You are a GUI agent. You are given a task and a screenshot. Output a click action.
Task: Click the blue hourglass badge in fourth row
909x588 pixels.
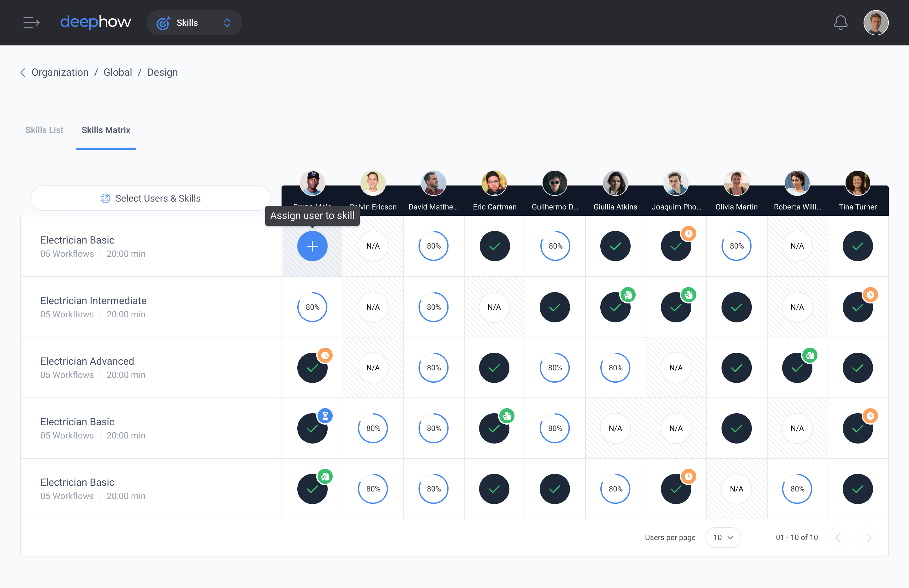325,416
